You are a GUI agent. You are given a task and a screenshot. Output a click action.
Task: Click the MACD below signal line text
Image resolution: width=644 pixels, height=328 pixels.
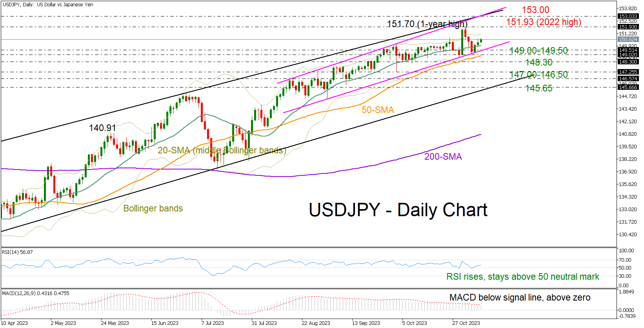(x=520, y=297)
